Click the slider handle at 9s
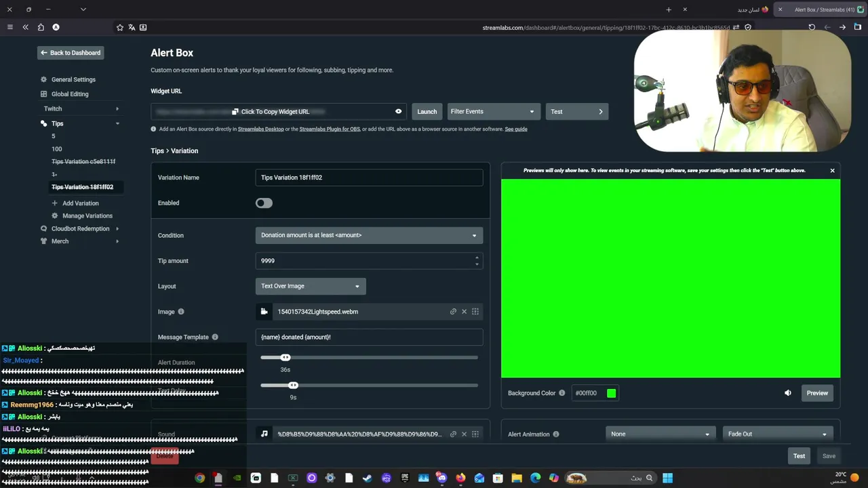 click(293, 385)
